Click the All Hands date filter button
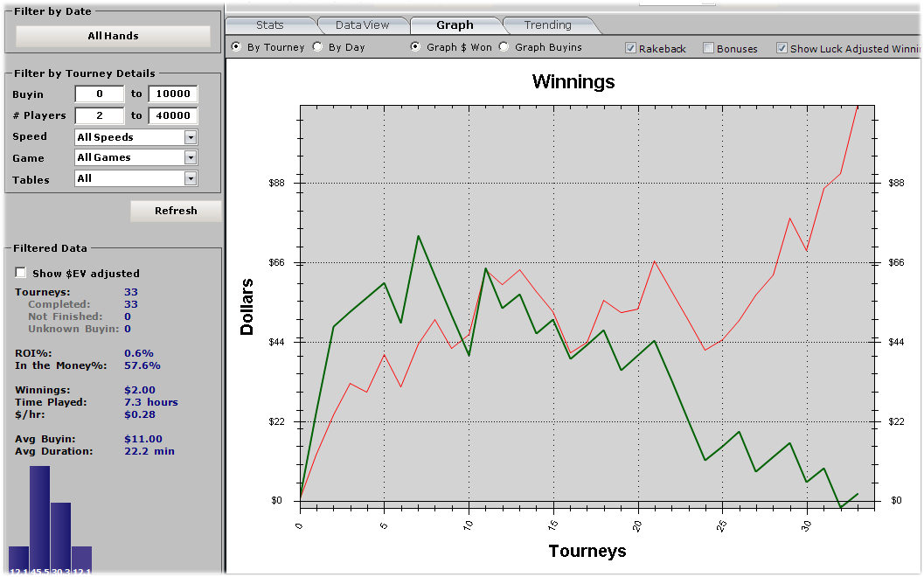This screenshot has width=924, height=577. tap(113, 36)
